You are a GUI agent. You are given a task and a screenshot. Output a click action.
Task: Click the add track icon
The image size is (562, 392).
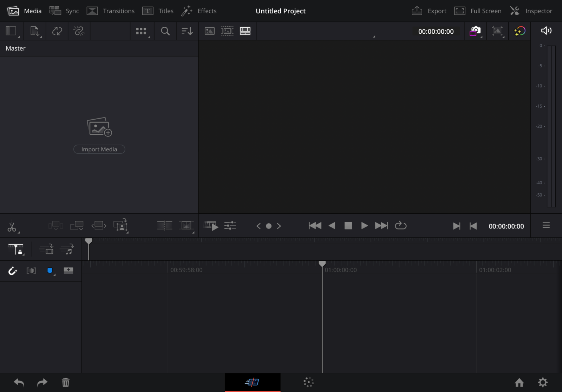68,270
